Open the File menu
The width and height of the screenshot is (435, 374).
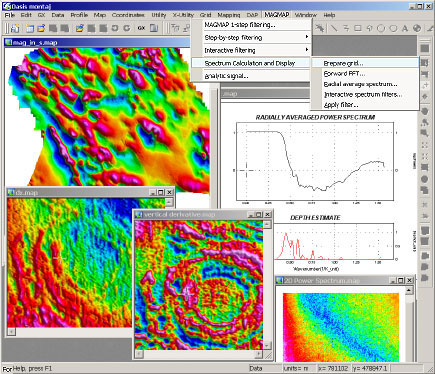tap(10, 15)
